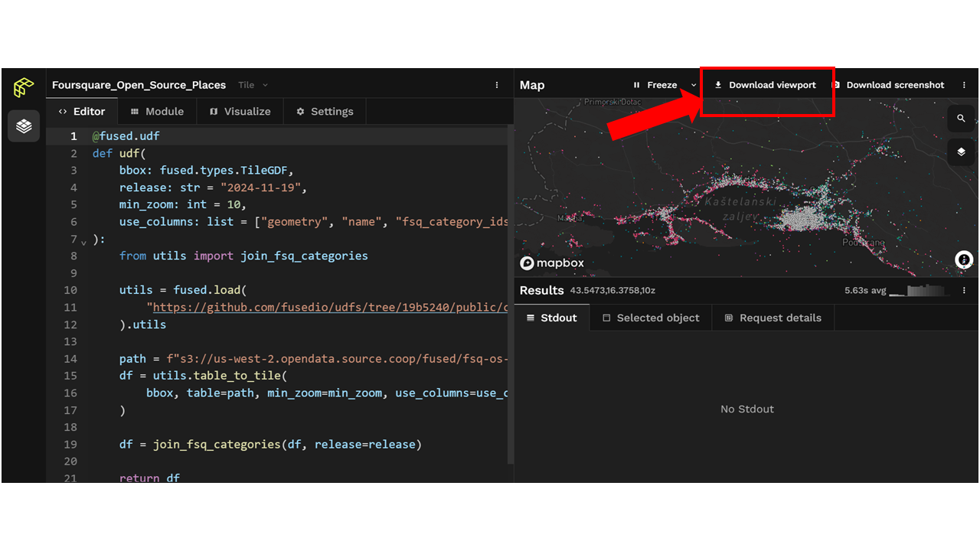This screenshot has height=551, width=980.
Task: Select the Selected object tab
Action: point(651,318)
